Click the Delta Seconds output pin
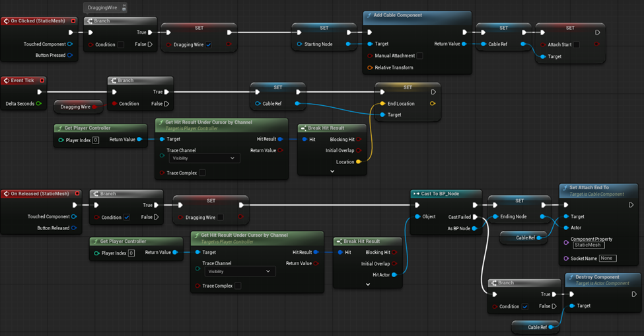 (38, 104)
